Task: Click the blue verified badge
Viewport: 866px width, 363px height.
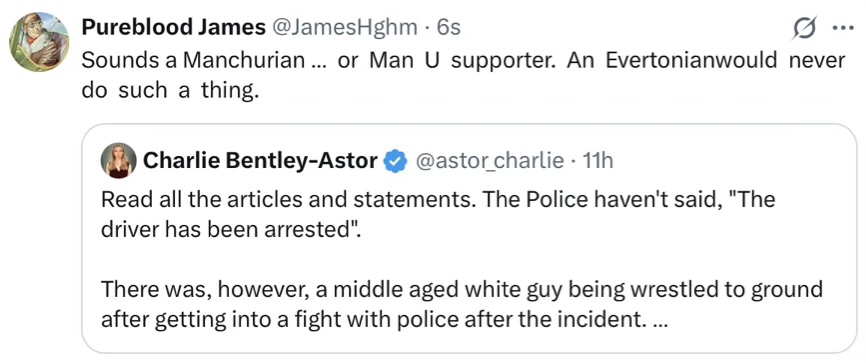Action: click(395, 161)
